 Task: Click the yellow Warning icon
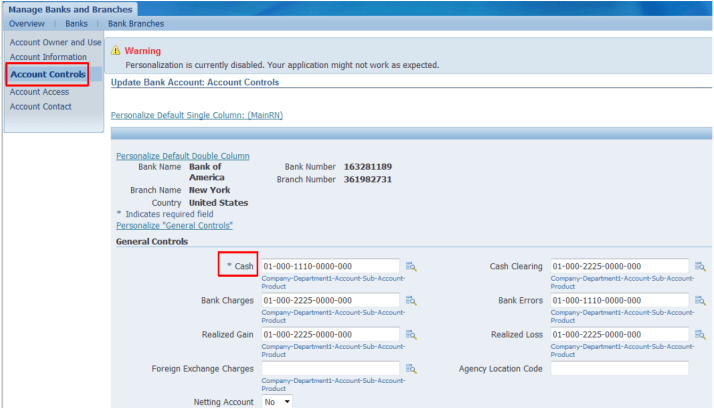pos(116,50)
